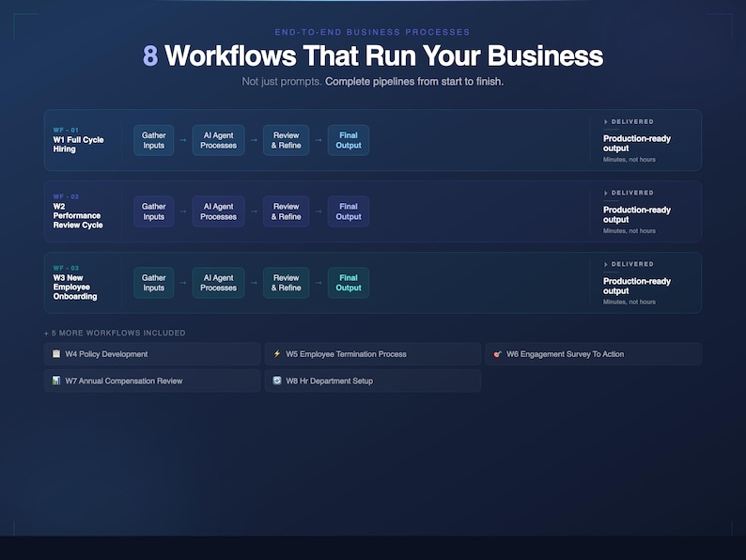The width and height of the screenshot is (746, 560).
Task: Open the W5 Employee Termination Process card
Action: click(x=372, y=354)
